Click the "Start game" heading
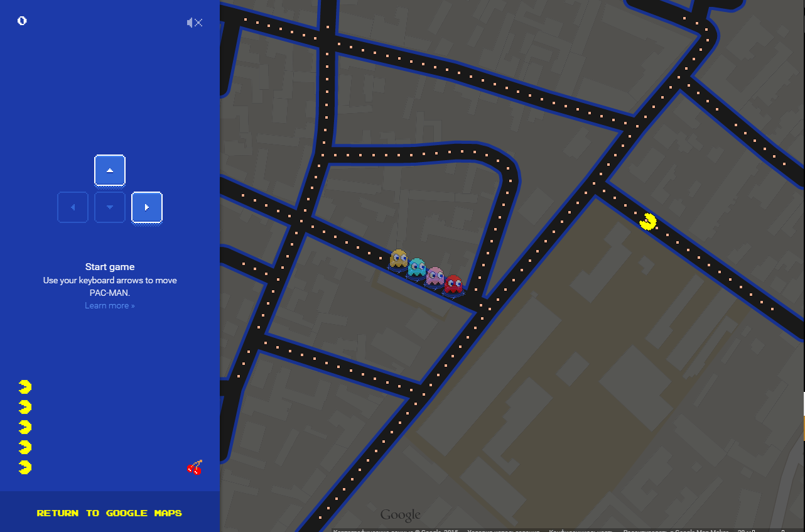Viewport: 805px width, 532px height. tap(110, 267)
